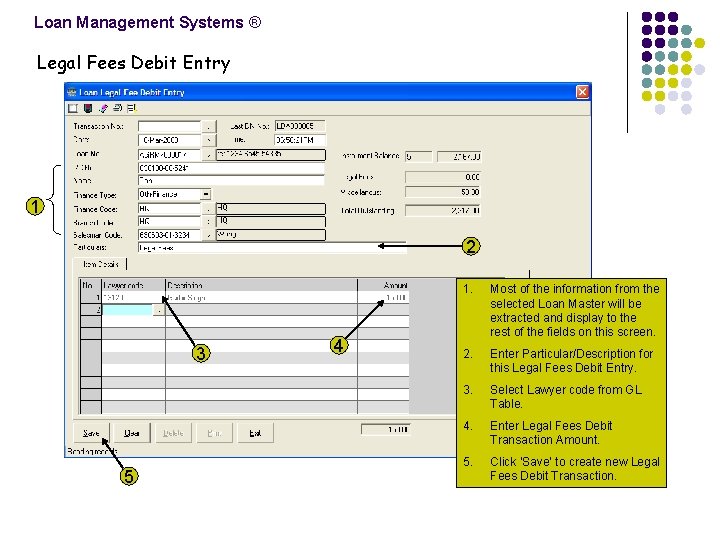This screenshot has width=720, height=540.
Task: Click highlighted Lawyer code cell in row 2
Action: [x=127, y=311]
